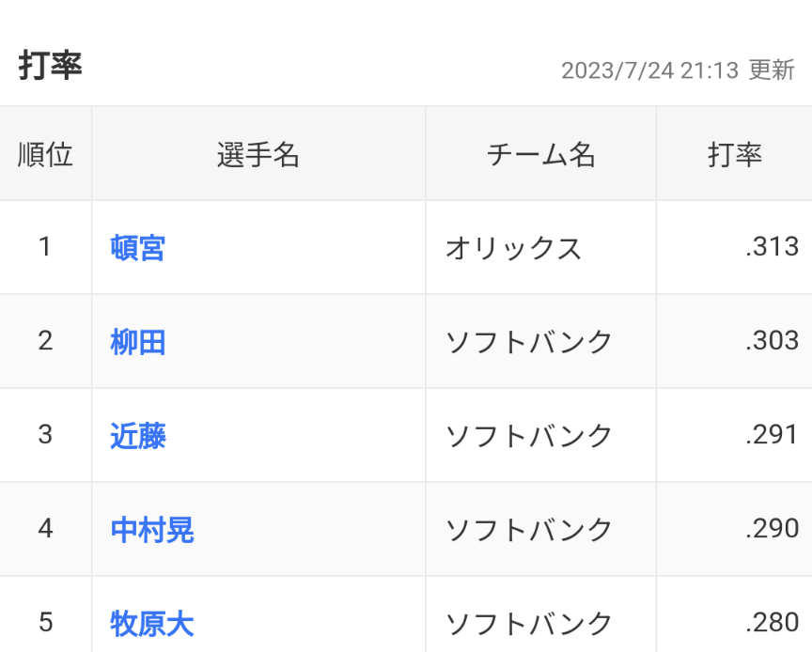Open player link 頓宮
The height and width of the screenshot is (652, 812).
[x=138, y=248]
